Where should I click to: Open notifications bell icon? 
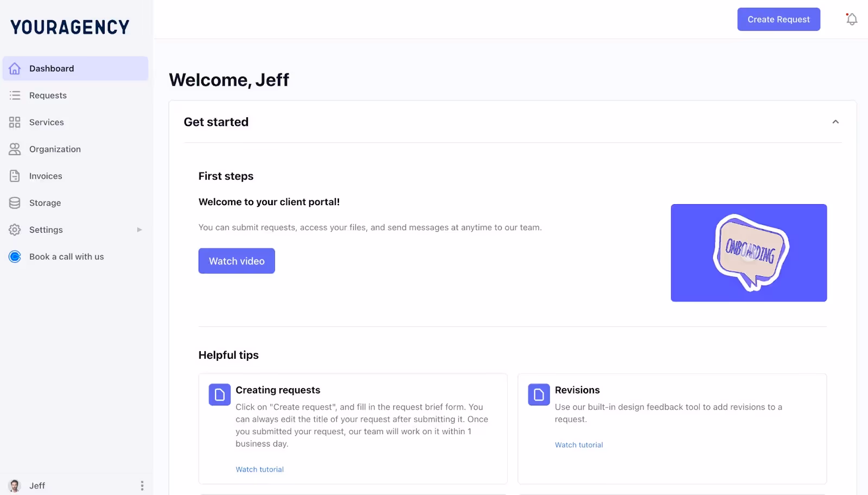pyautogui.click(x=852, y=20)
